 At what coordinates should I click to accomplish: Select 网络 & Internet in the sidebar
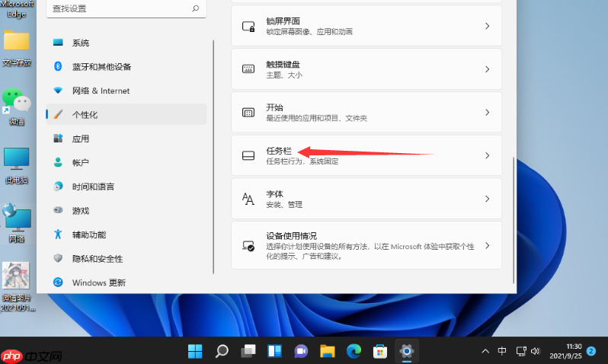126,91
